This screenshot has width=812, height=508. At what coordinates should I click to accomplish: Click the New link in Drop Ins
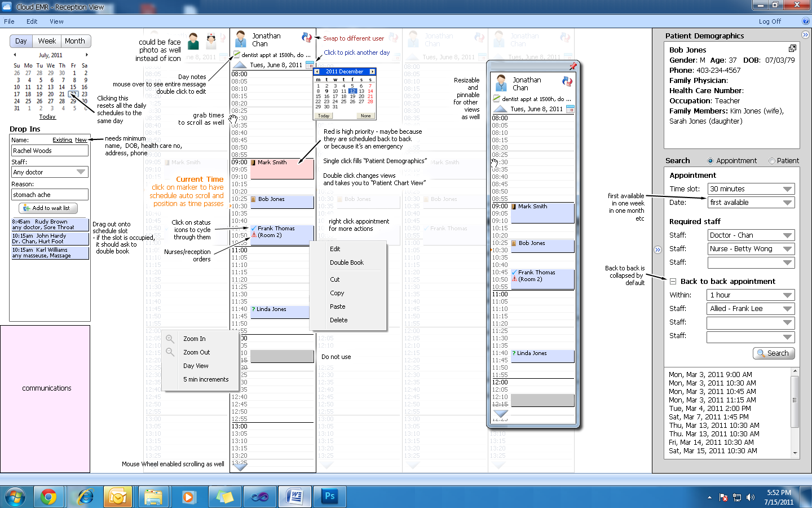pyautogui.click(x=81, y=140)
